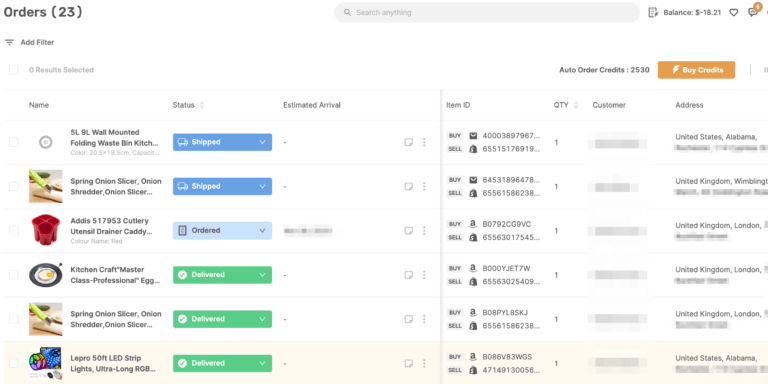The image size is (768, 384).
Task: Click the filter icon beside Add Filter
Action: point(9,43)
